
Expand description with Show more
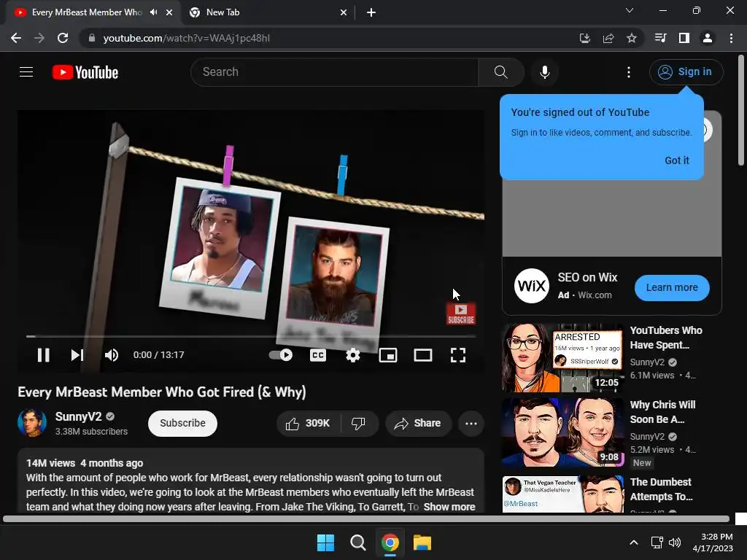coord(449,507)
